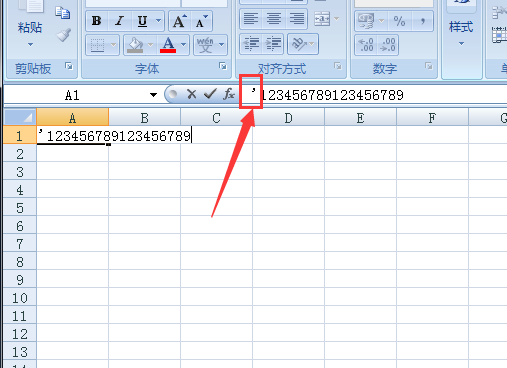The image size is (507, 368).
Task: Open merge cells dropdown arrow
Action: pyautogui.click(x=337, y=19)
